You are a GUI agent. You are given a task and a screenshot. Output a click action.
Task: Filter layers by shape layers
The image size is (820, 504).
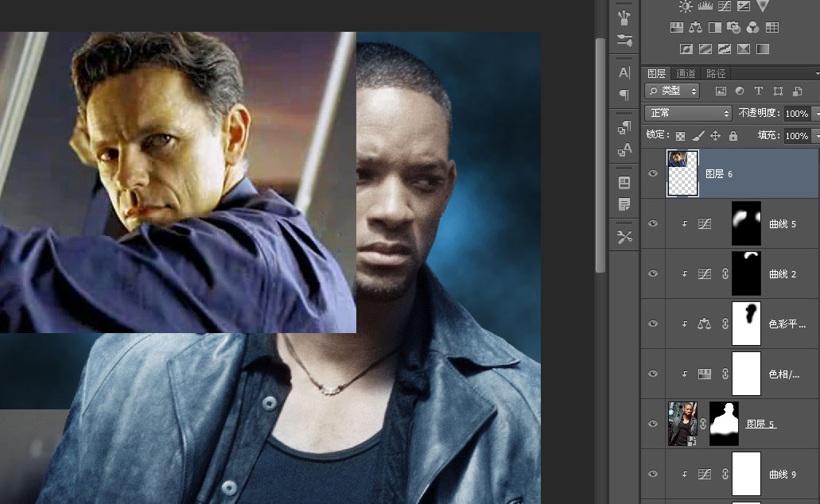[778, 91]
